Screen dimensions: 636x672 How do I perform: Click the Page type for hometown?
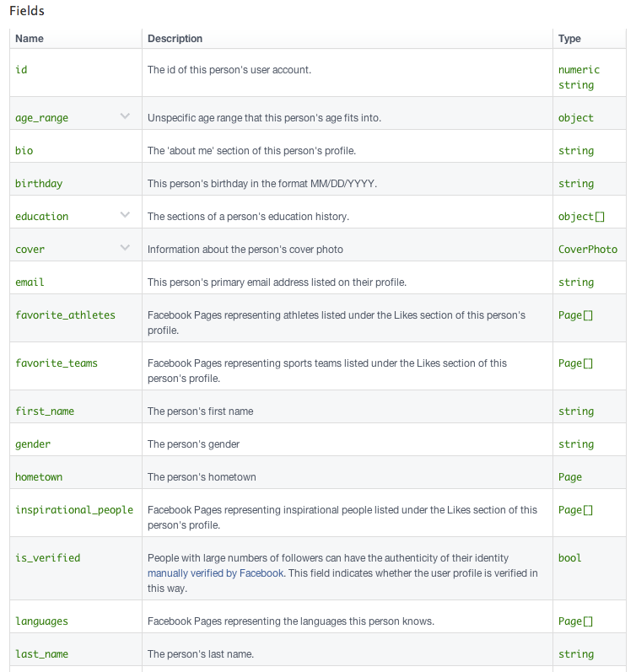point(570,477)
